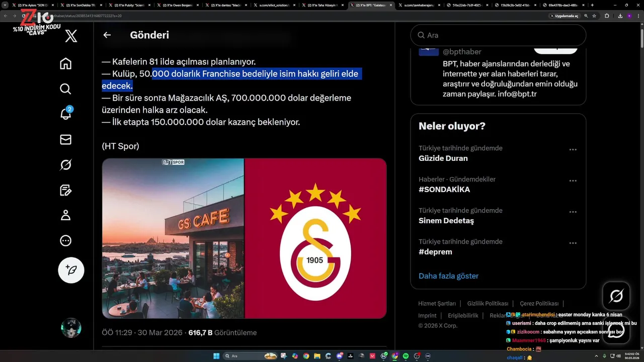Open Hizmet Şartları footer link
This screenshot has width=644, height=362.
[437, 304]
